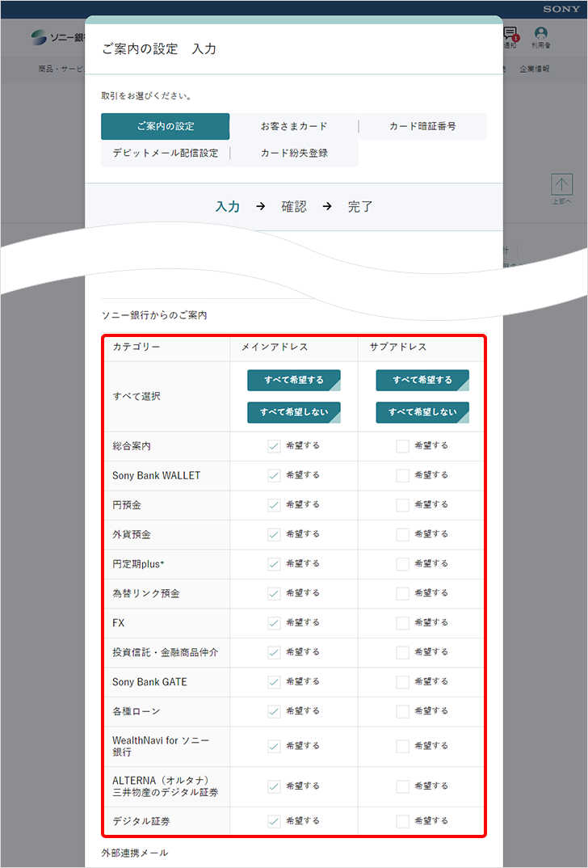Viewport: 588px width, 868px height.
Task: Uncheck Sony Bank WALLET main address checkbox
Action: point(274,475)
